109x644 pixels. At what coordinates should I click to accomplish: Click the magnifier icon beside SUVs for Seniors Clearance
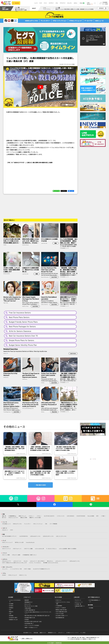coord(6,331)
